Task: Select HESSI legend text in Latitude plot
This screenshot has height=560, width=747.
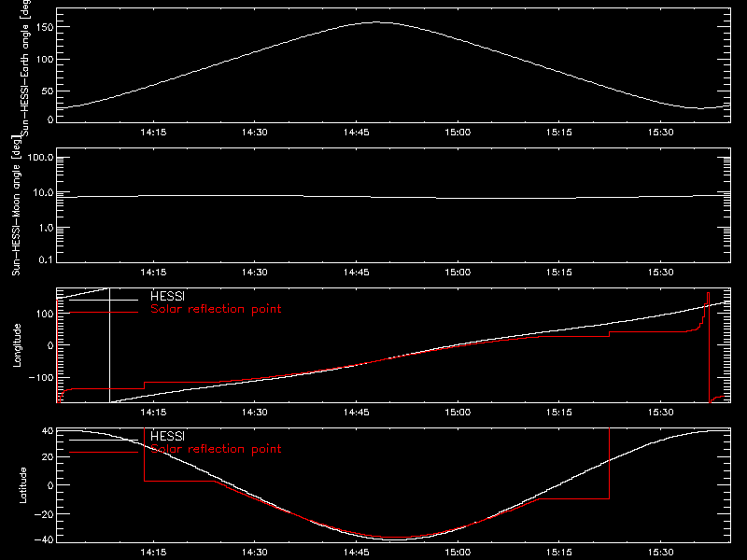Action: 168,436
